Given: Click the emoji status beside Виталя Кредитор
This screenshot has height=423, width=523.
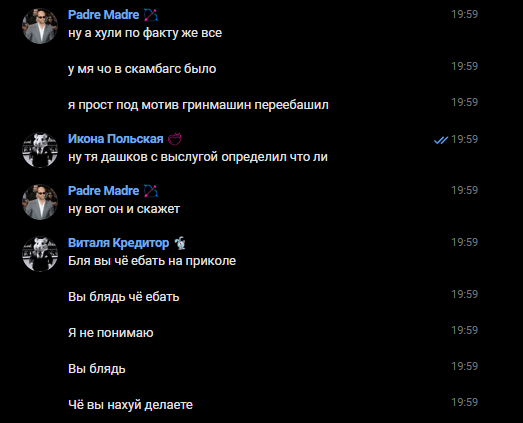Looking at the screenshot, I should click(180, 243).
